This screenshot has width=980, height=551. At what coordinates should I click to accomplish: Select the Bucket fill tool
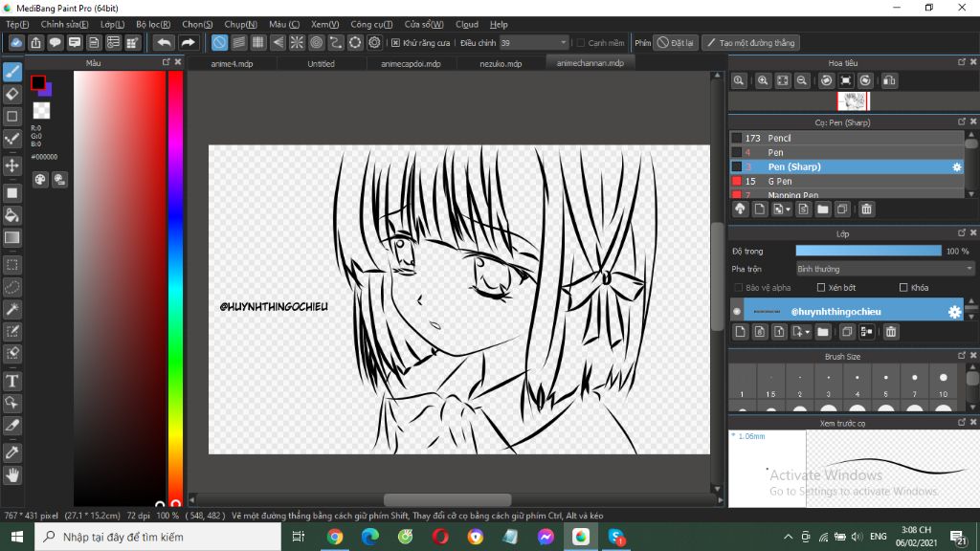pos(12,215)
